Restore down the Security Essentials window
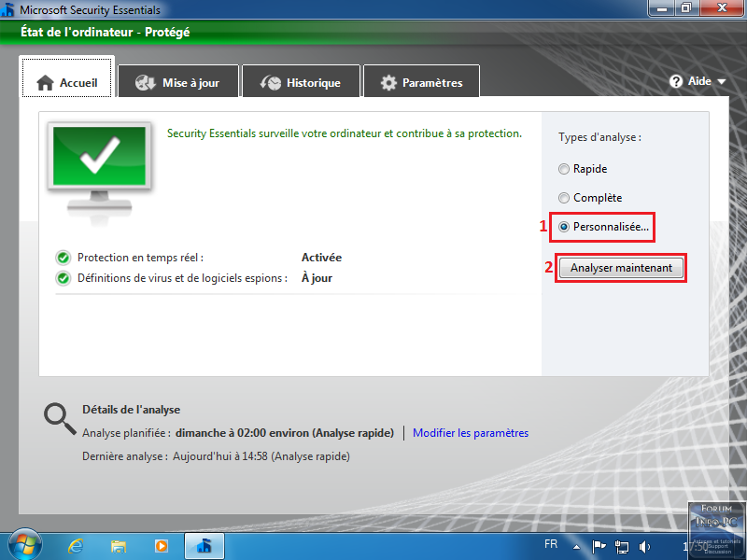 [x=686, y=8]
